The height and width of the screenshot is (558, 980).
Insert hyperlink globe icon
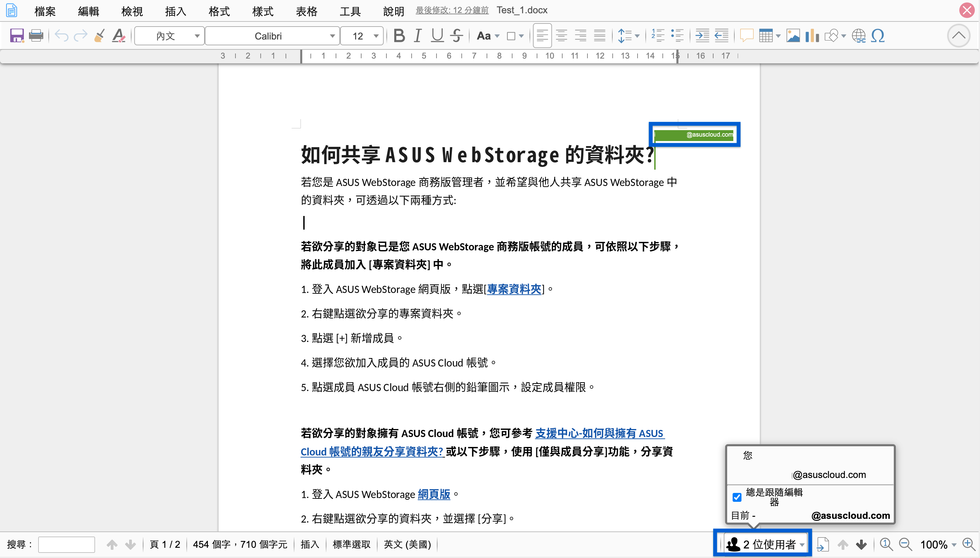tap(858, 36)
